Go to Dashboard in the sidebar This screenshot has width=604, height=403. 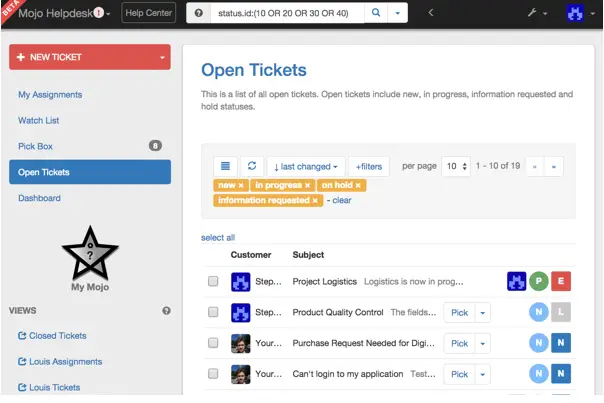pos(39,198)
